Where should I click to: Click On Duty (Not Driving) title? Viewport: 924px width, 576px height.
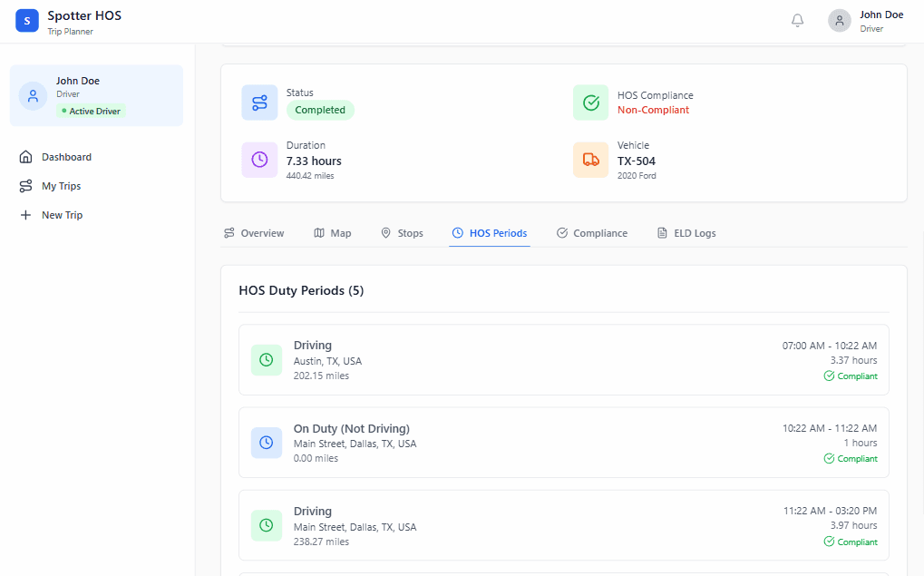tap(352, 429)
